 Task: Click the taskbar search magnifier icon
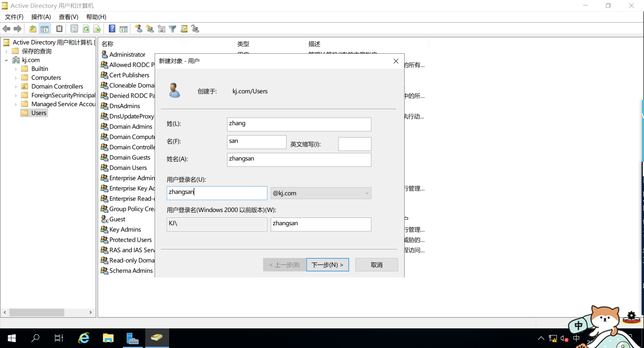pos(35,338)
